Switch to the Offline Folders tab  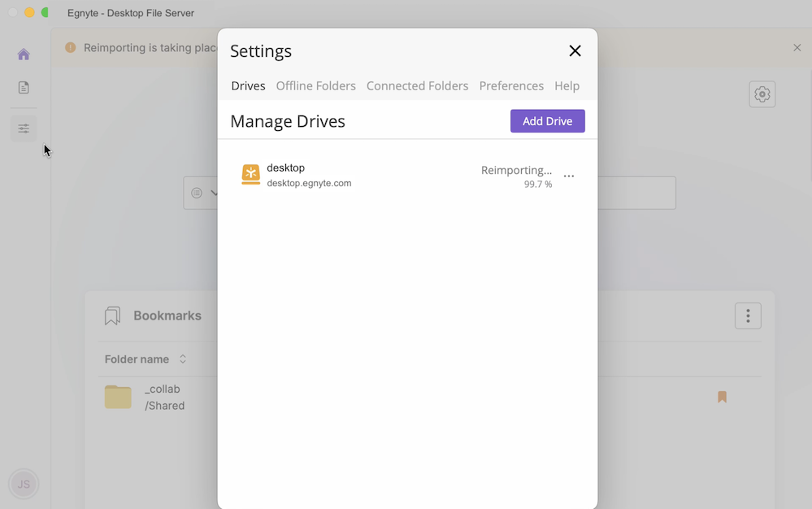pos(316,86)
